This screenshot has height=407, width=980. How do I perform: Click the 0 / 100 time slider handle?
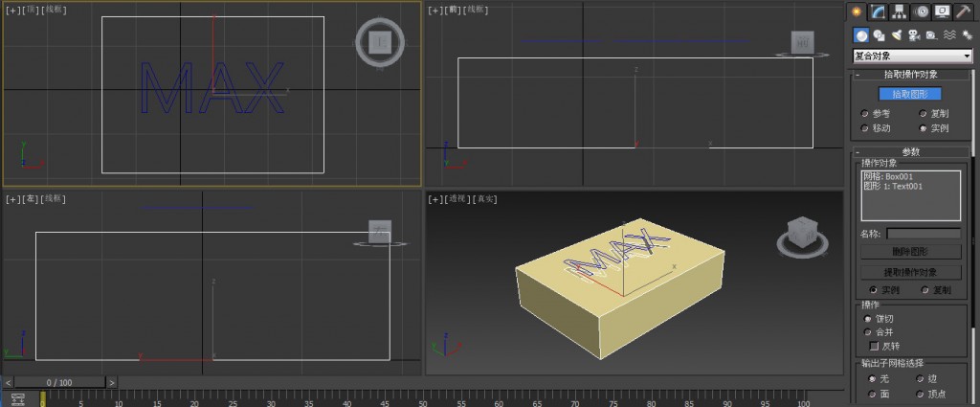click(59, 382)
